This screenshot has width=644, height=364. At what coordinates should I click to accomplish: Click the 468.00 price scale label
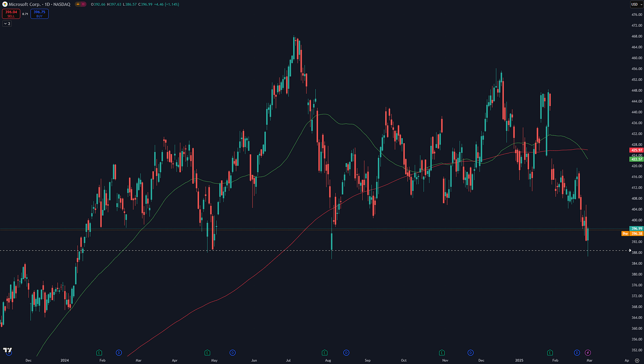tap(637, 36)
